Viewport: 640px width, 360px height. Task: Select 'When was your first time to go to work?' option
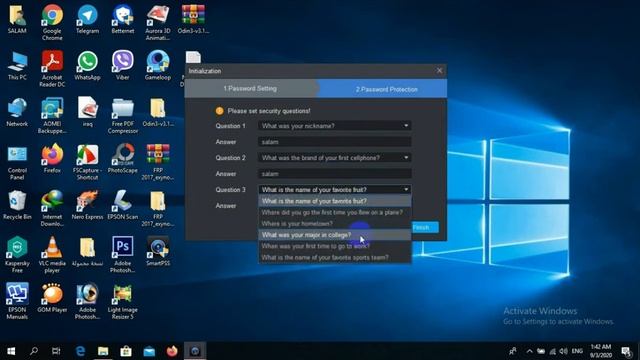click(x=335, y=246)
